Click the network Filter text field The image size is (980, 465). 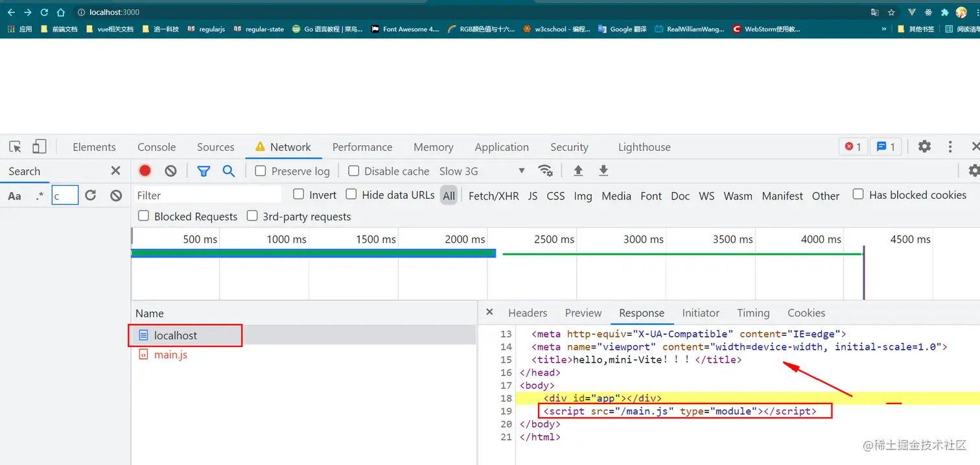click(207, 195)
